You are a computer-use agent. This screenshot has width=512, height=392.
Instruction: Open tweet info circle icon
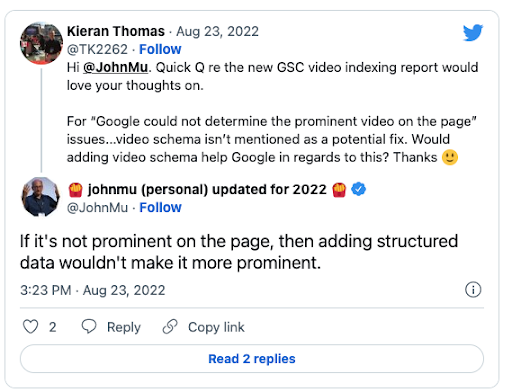click(473, 290)
